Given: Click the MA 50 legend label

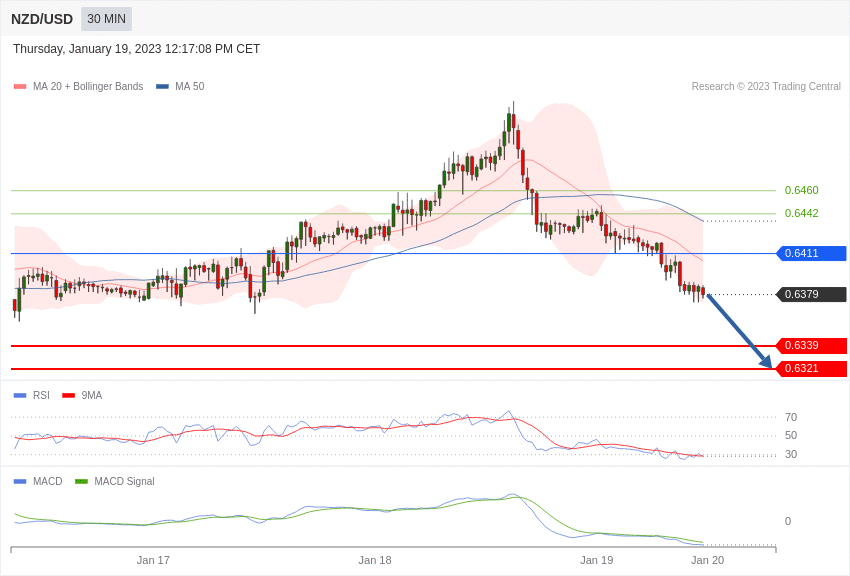Looking at the screenshot, I should point(189,86).
